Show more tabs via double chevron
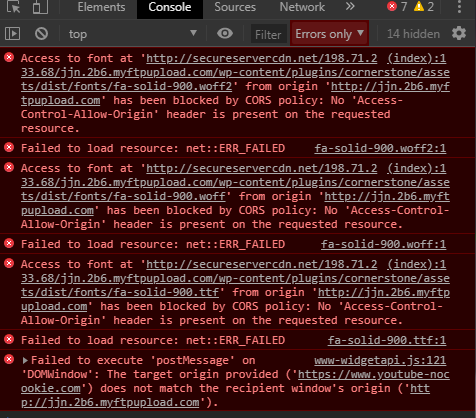 pos(350,6)
